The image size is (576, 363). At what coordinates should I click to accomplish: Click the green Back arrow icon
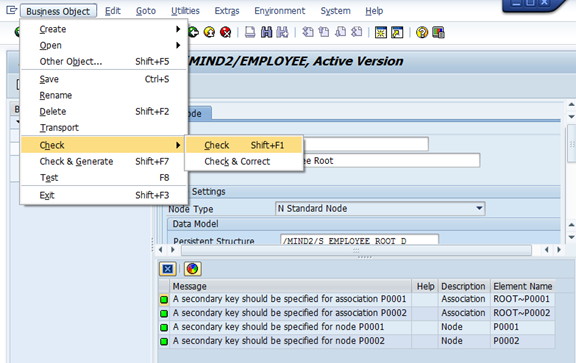[194, 32]
